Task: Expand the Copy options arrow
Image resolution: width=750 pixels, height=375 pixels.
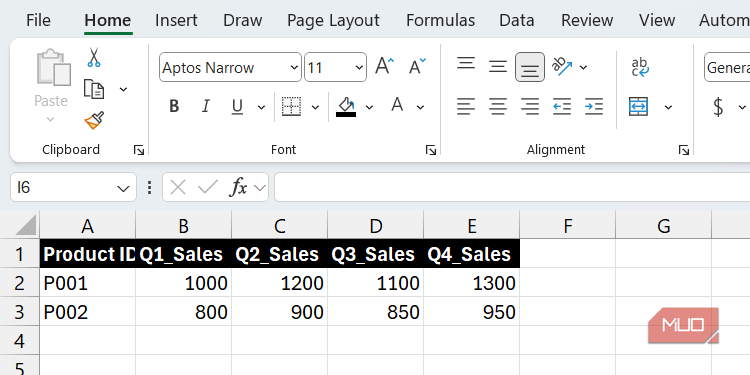Action: click(123, 89)
